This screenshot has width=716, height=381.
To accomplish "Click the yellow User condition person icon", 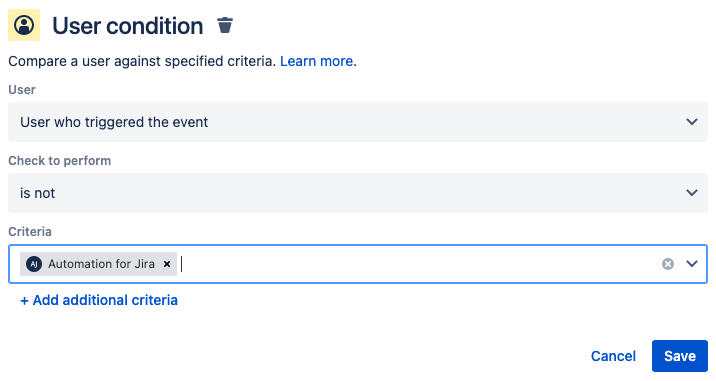I will pyautogui.click(x=24, y=25).
